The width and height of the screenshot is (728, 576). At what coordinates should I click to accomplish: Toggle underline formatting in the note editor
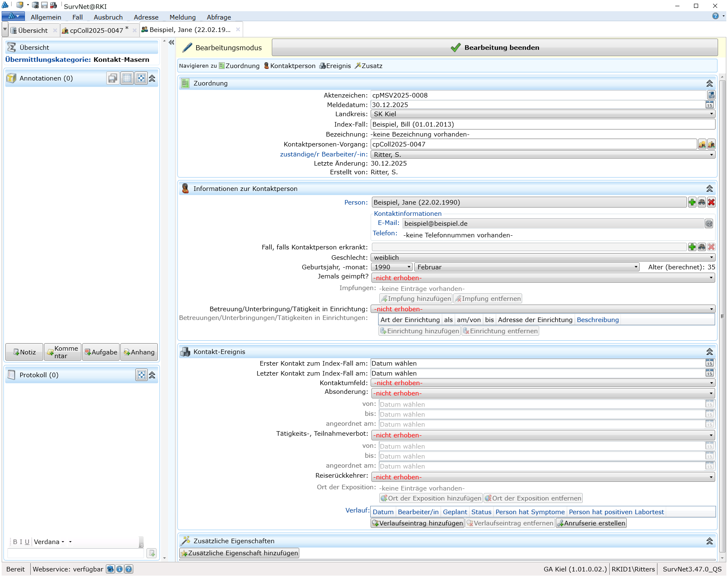click(x=27, y=542)
